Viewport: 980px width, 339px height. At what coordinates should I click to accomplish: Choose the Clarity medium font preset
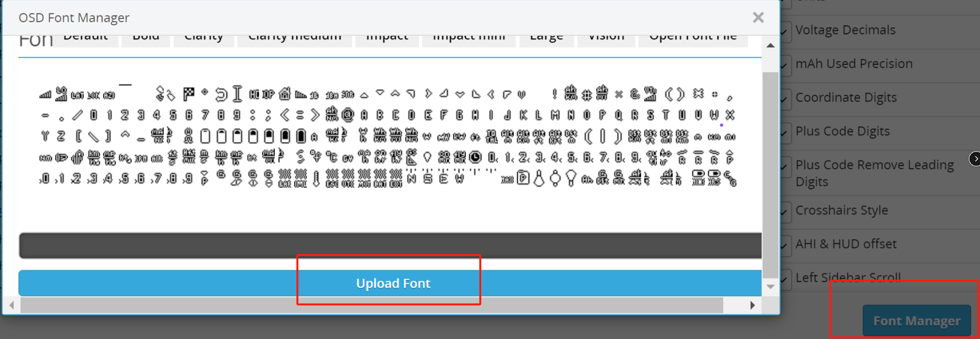coord(294,41)
